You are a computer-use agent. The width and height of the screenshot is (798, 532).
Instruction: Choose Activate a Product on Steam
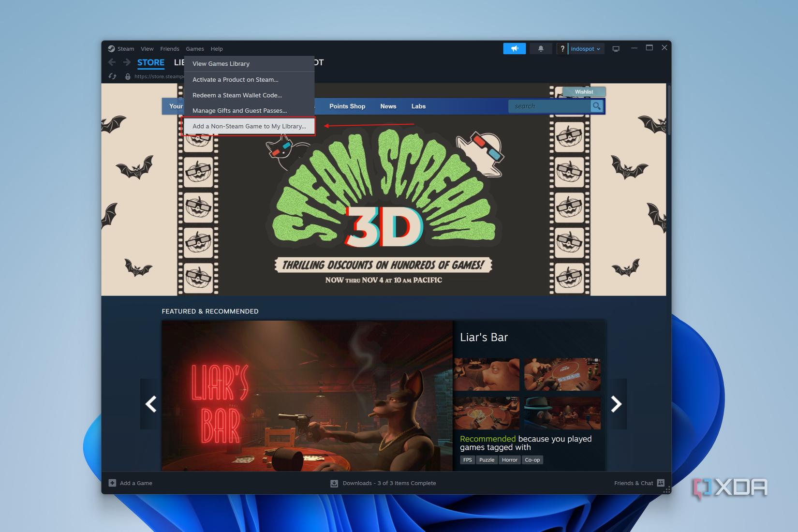(x=249, y=80)
